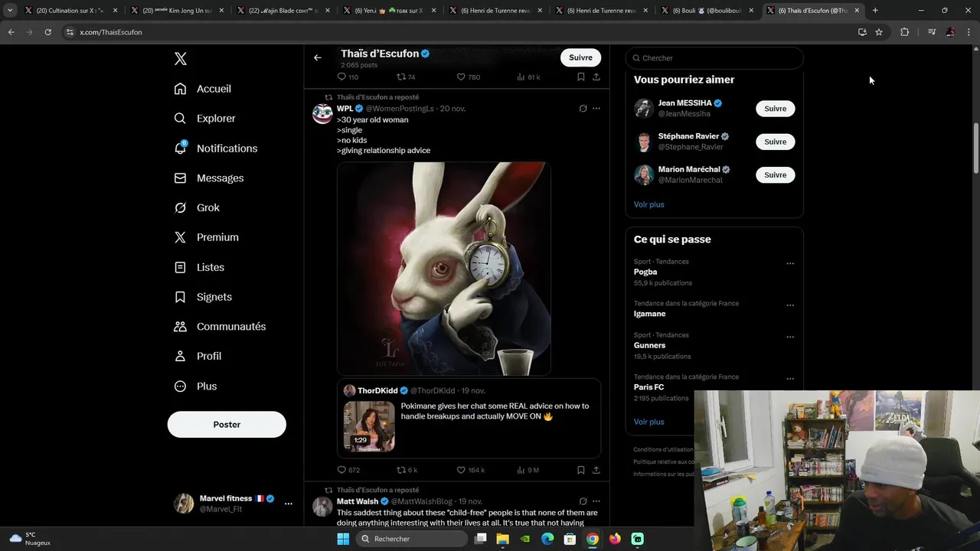Click Voir plus under Ce qui se passe
The width and height of the screenshot is (980, 551).
coord(648,422)
